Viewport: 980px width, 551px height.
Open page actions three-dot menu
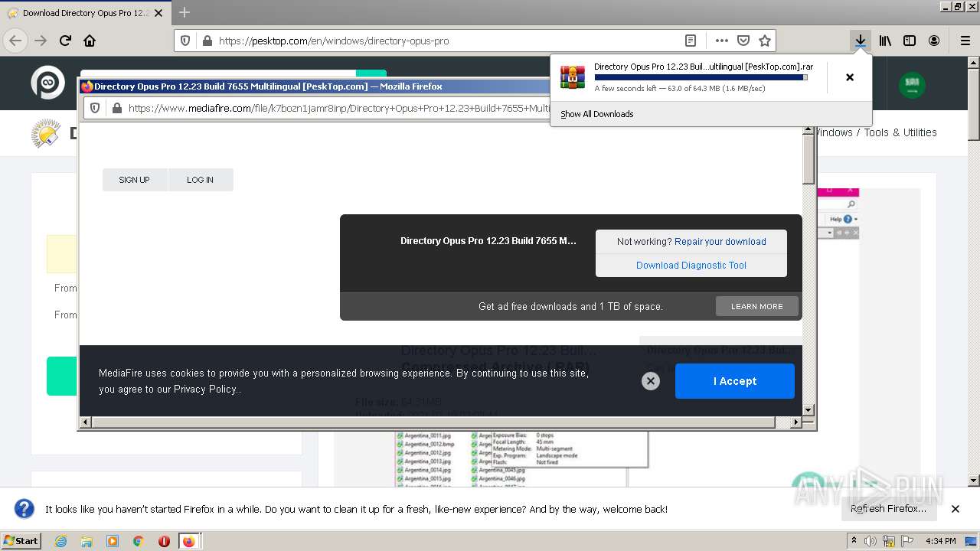(x=721, y=41)
